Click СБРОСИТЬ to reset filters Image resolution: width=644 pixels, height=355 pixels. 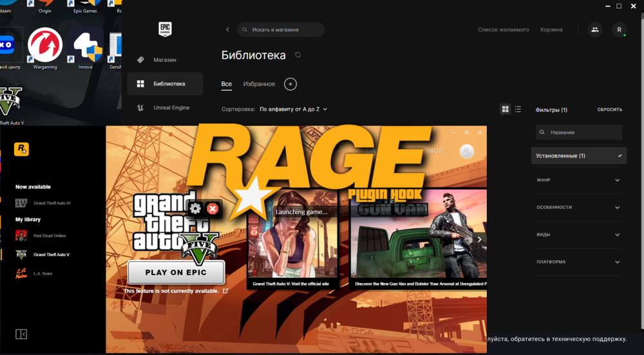click(609, 110)
